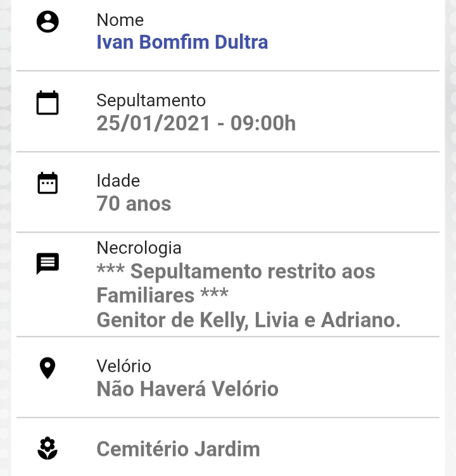Click the text Genitor de Kelly, Livia e Adriano
This screenshot has width=456, height=476.
coord(248,320)
